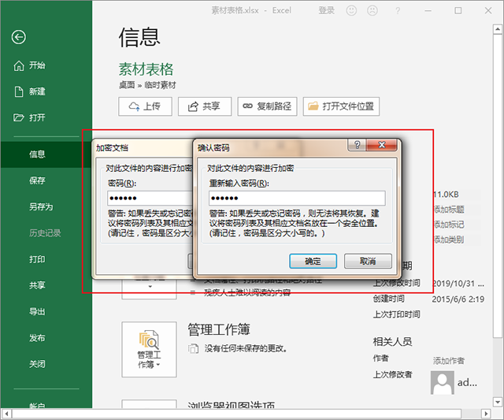Image resolution: width=504 pixels, height=420 pixels.
Task: Click 登录 in the title bar
Action: click(327, 10)
